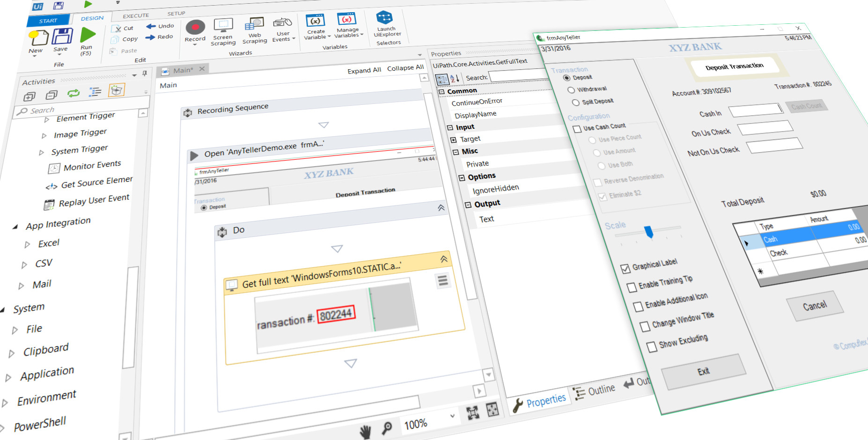Select the Withdrawal radio button
Screen dimensions: 868x440
pyautogui.click(x=571, y=90)
